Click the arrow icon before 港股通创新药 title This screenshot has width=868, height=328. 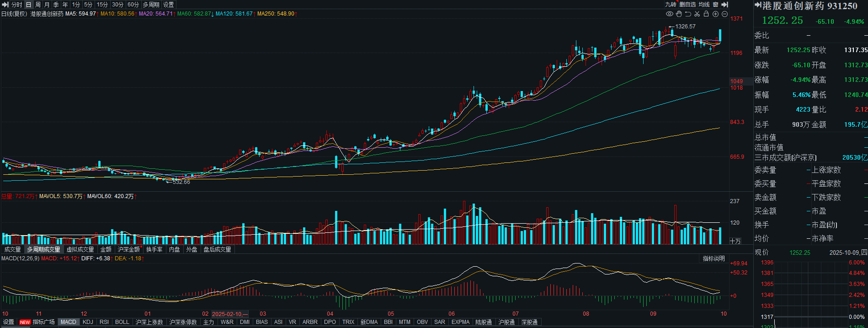click(x=757, y=5)
